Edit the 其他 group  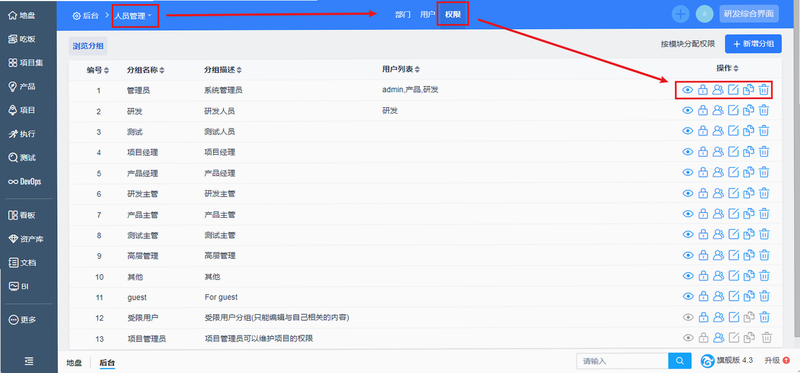[x=733, y=276]
